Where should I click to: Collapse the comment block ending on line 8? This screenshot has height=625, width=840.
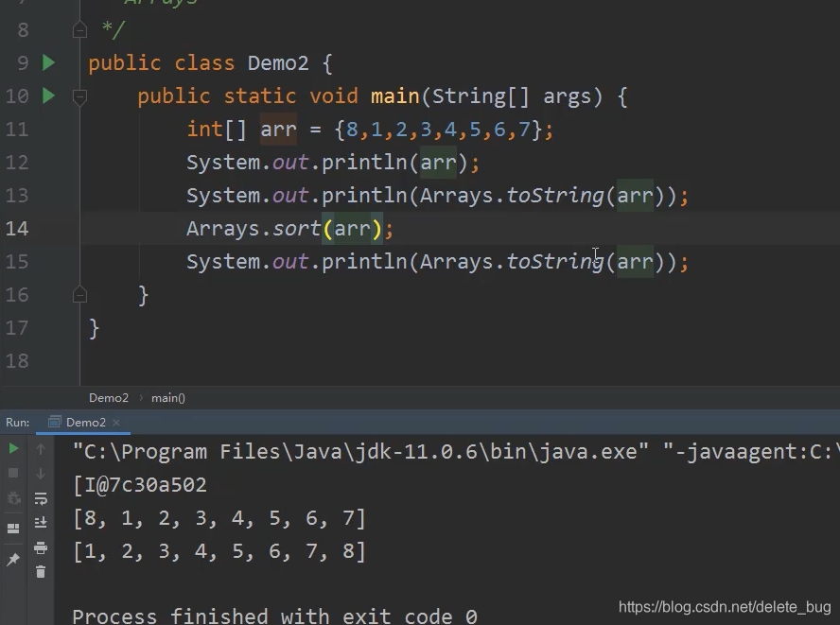79,30
